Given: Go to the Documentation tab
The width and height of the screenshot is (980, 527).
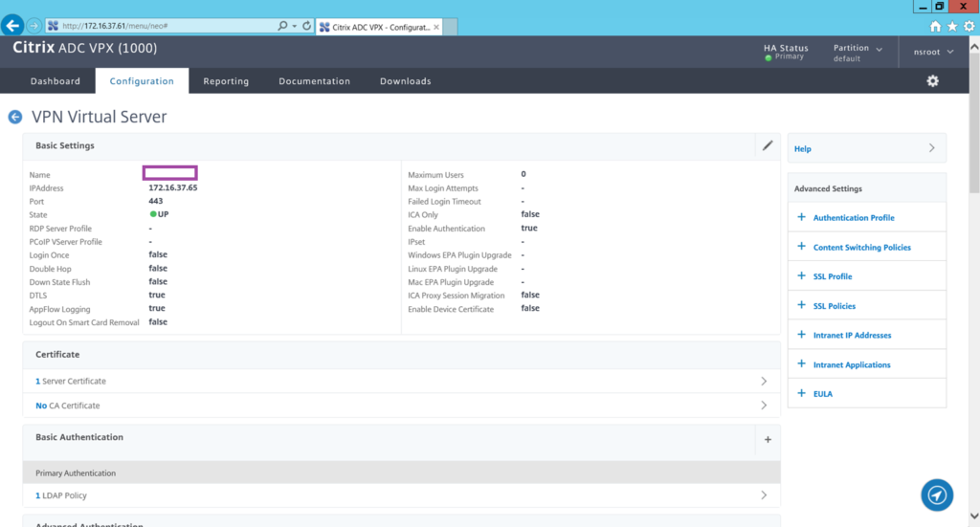Looking at the screenshot, I should click(314, 81).
